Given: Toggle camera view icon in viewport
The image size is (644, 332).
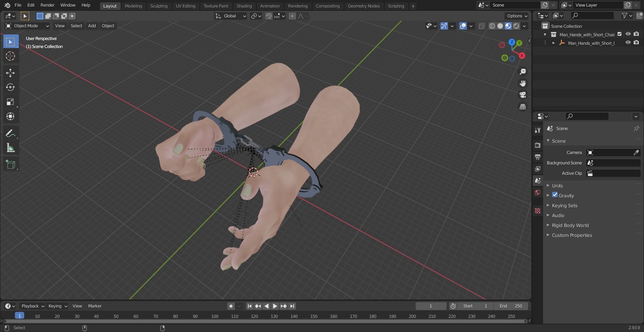Looking at the screenshot, I should click(522, 95).
